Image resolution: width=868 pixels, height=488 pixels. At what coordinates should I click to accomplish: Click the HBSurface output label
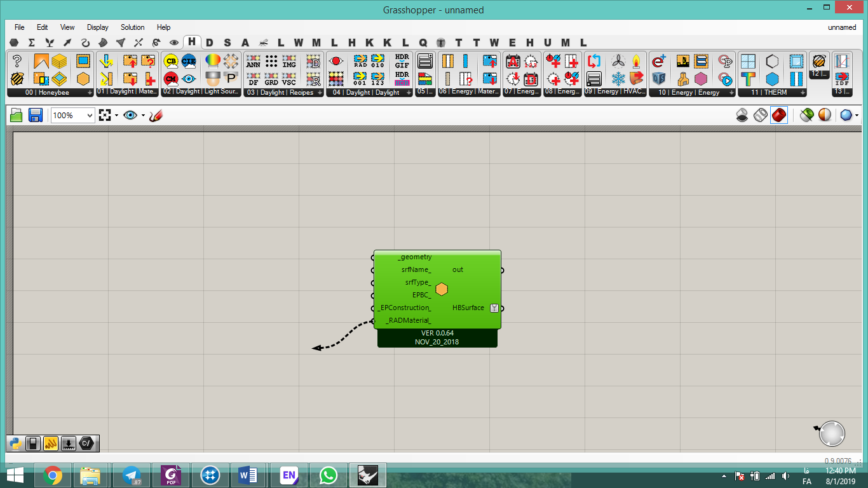pos(468,308)
